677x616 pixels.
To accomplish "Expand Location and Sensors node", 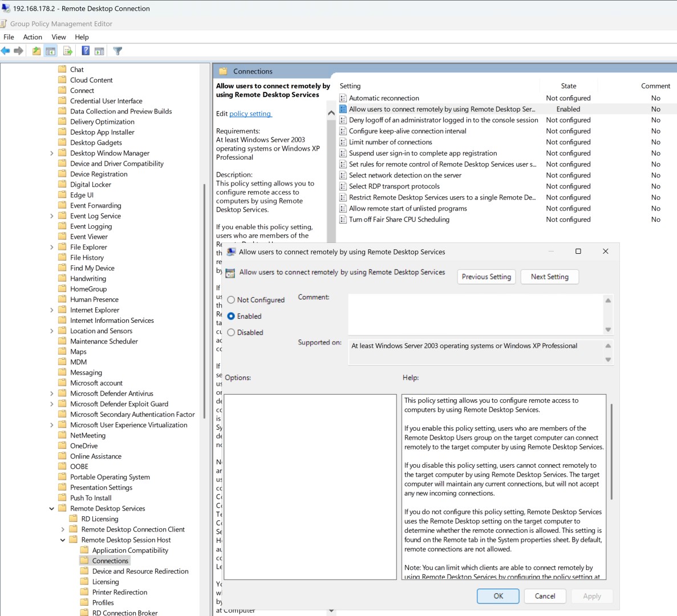I will coord(51,331).
